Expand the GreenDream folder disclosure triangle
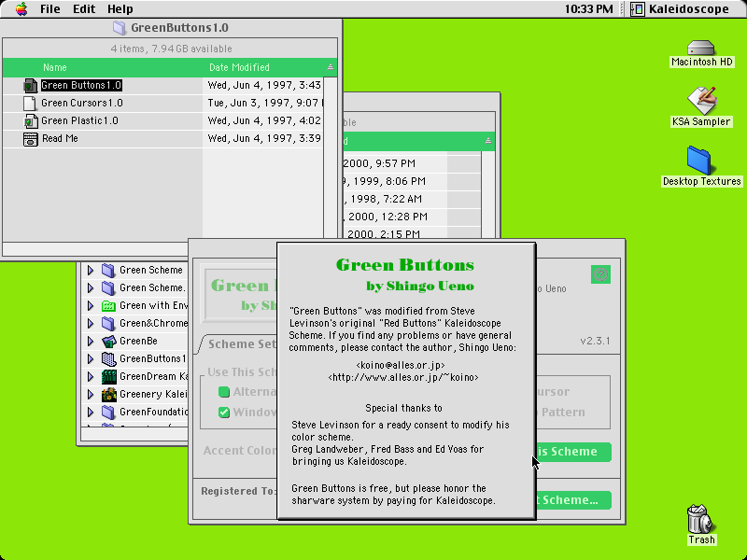The width and height of the screenshot is (747, 560). (x=91, y=377)
